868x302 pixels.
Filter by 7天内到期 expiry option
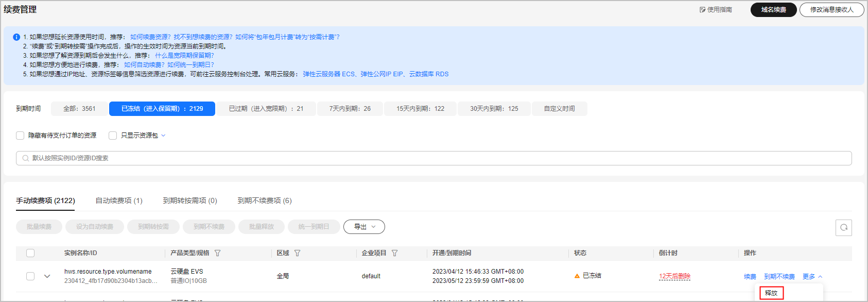click(350, 109)
